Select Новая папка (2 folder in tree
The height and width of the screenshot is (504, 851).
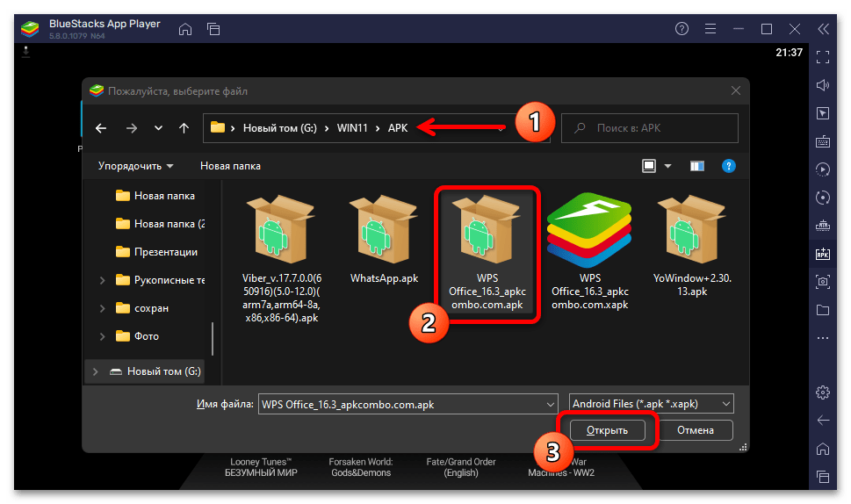160,224
